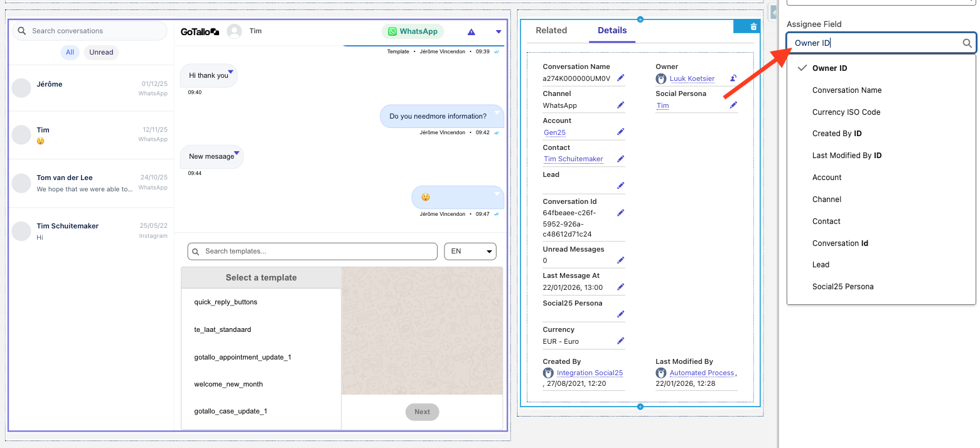Choose Social25 Persona from the assignee list
980x448 pixels.
click(x=843, y=287)
